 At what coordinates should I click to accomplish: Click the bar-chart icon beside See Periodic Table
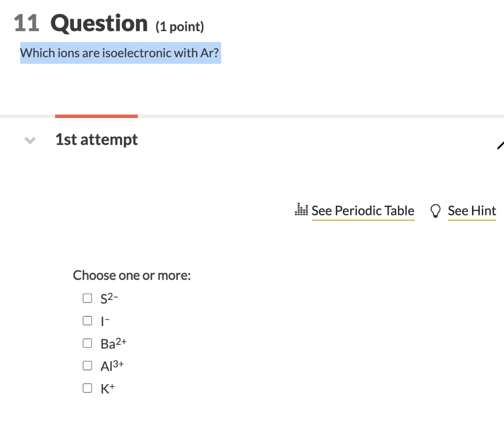(x=301, y=210)
